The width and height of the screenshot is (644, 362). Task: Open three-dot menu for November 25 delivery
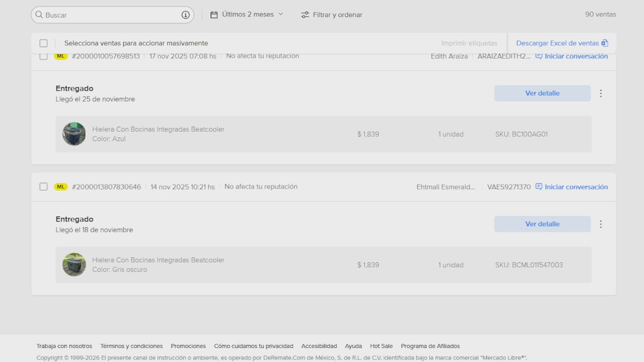[x=600, y=94]
